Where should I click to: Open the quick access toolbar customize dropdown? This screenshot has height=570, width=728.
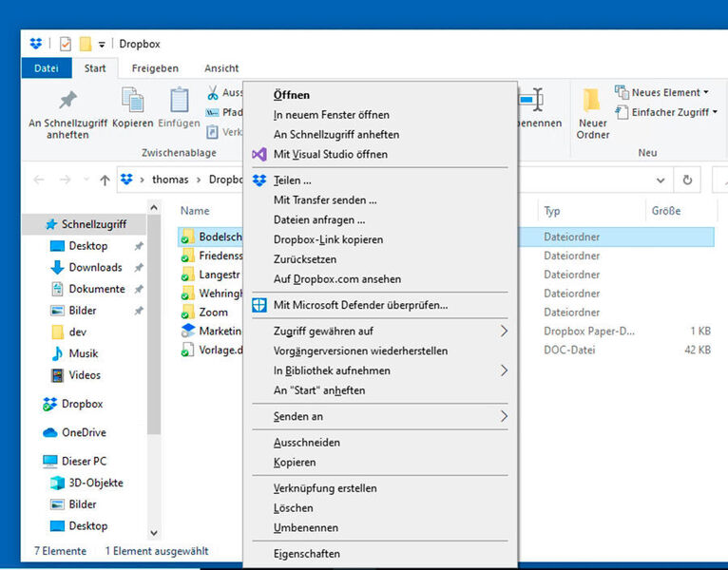click(102, 45)
